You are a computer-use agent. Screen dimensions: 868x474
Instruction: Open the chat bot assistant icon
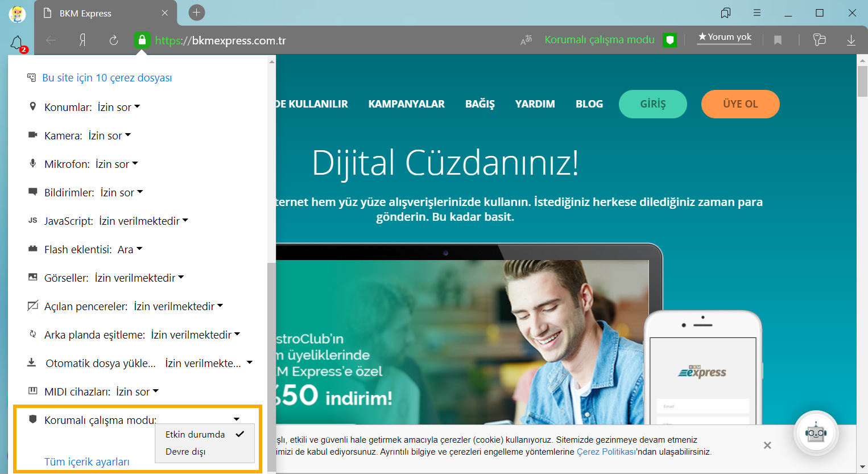pyautogui.click(x=816, y=433)
